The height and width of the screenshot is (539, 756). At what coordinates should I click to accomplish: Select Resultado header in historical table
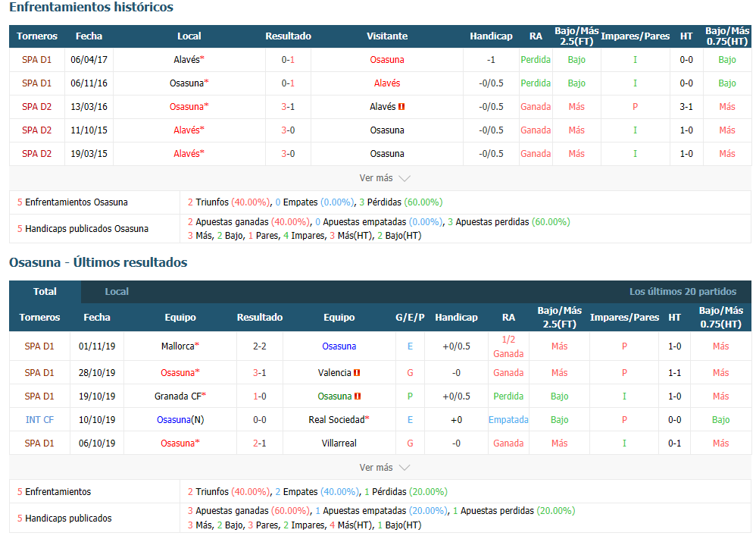pyautogui.click(x=289, y=36)
